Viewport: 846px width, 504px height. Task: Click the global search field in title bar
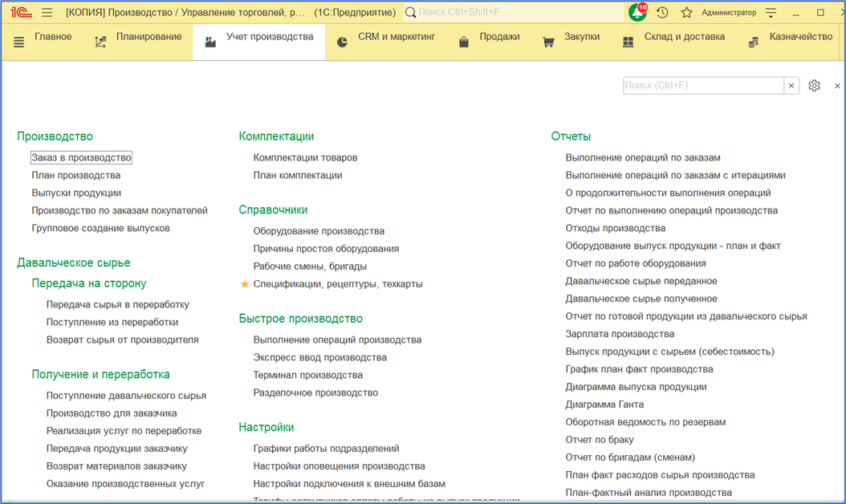[x=514, y=13]
